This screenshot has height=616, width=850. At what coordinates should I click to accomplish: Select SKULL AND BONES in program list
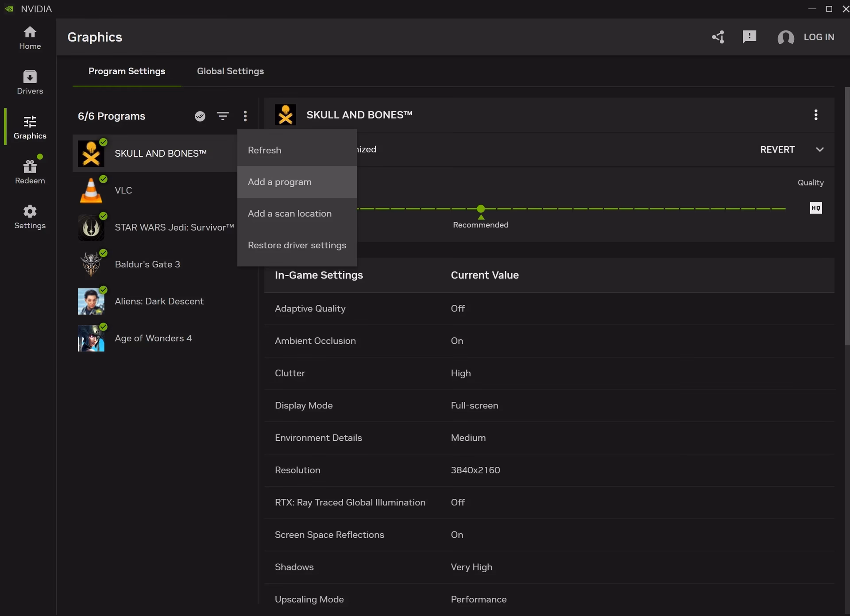pos(155,154)
